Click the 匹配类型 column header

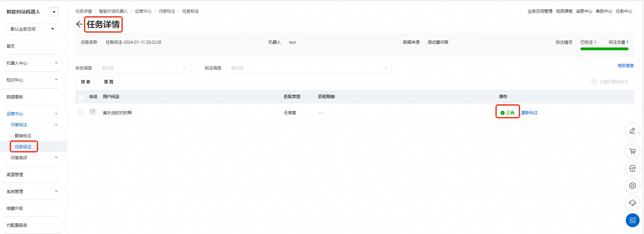(x=292, y=97)
